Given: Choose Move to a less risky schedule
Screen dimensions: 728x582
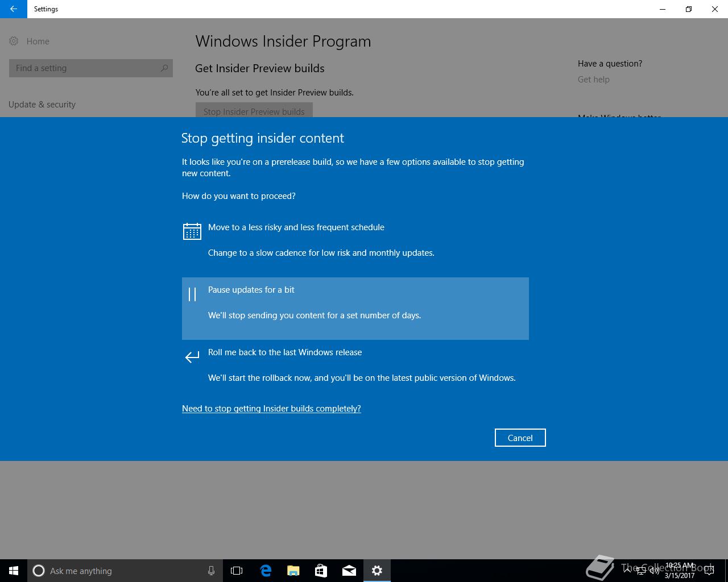Looking at the screenshot, I should click(x=355, y=246).
